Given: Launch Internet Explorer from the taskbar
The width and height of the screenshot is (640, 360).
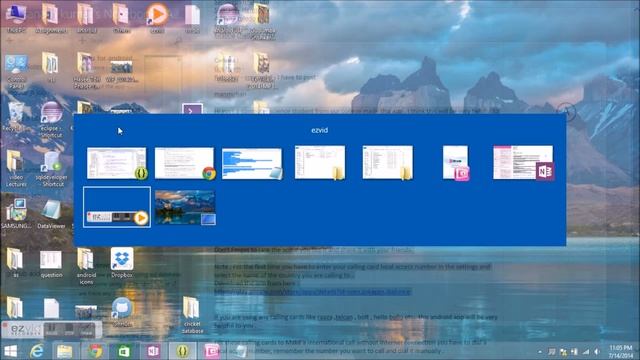Looking at the screenshot, I should tap(37, 351).
